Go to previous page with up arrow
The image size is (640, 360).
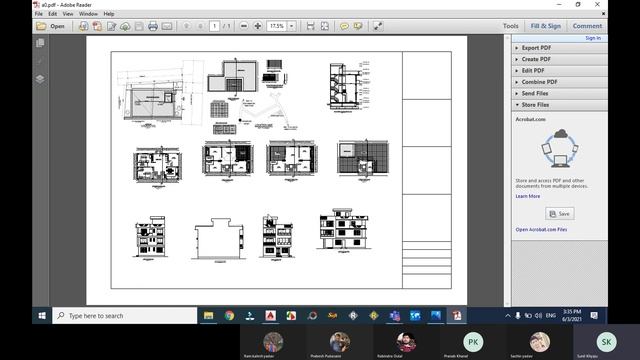click(186, 26)
